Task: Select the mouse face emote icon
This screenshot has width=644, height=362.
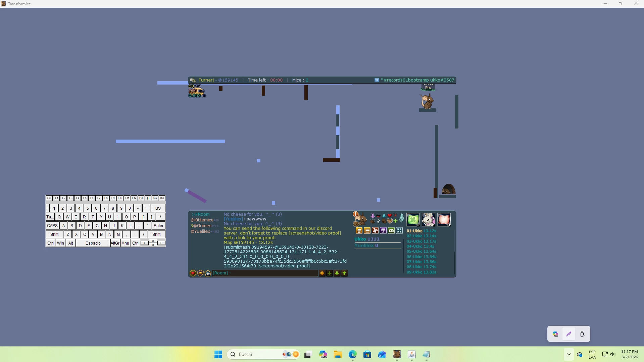Action: click(x=390, y=221)
